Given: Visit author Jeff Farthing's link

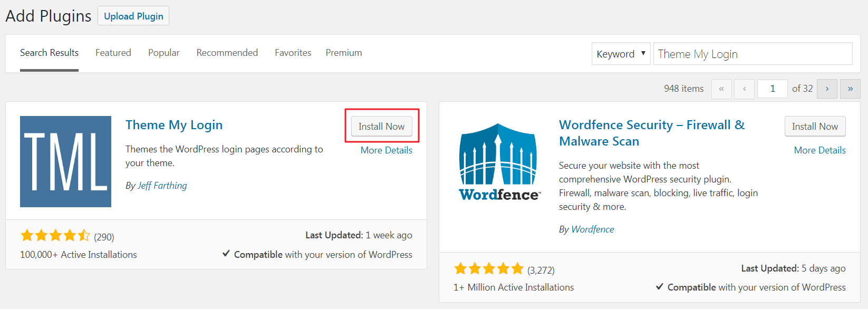Looking at the screenshot, I should [x=162, y=186].
